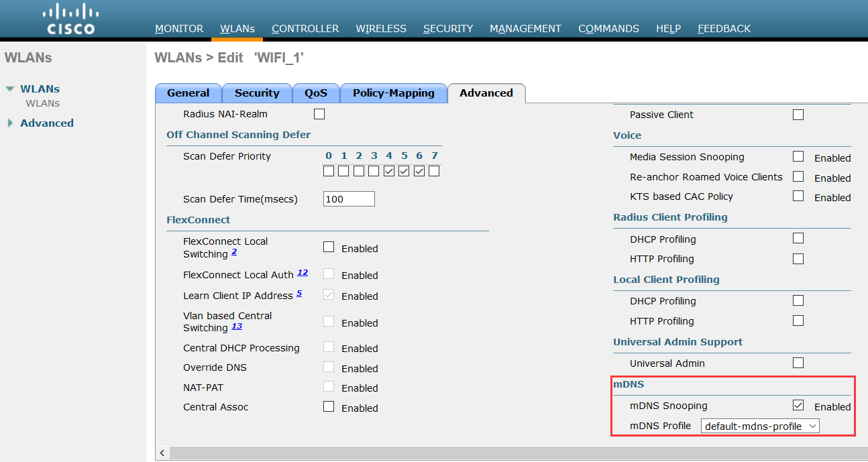Check the Passive Client box
This screenshot has width=868, height=462.
click(798, 115)
